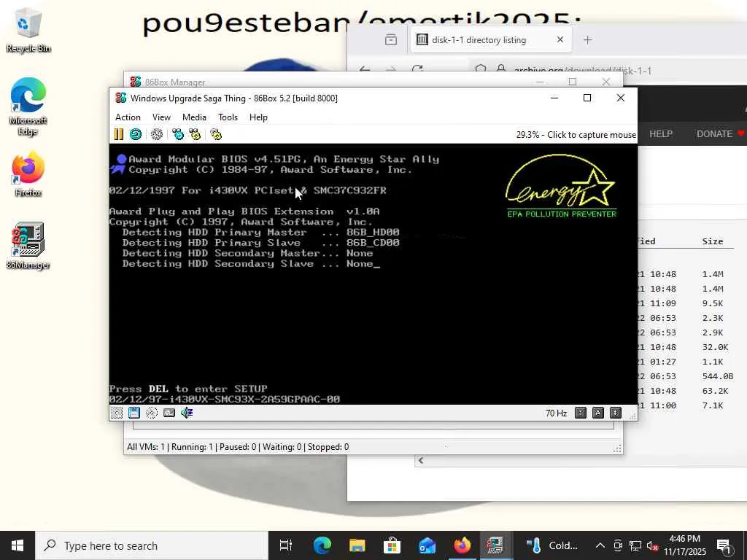Image resolution: width=747 pixels, height=560 pixels.
Task: Click 86Box Manager status bar VM counts
Action: (238, 447)
